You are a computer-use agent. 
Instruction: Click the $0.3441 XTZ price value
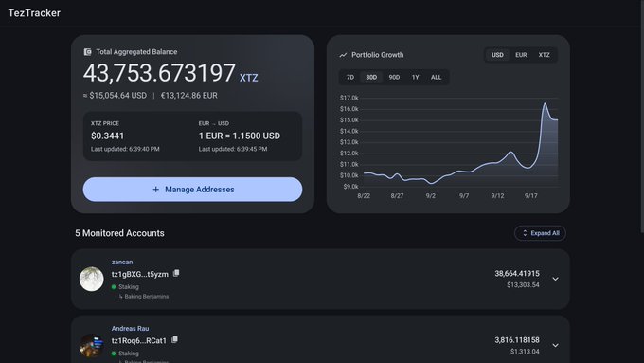tap(108, 136)
